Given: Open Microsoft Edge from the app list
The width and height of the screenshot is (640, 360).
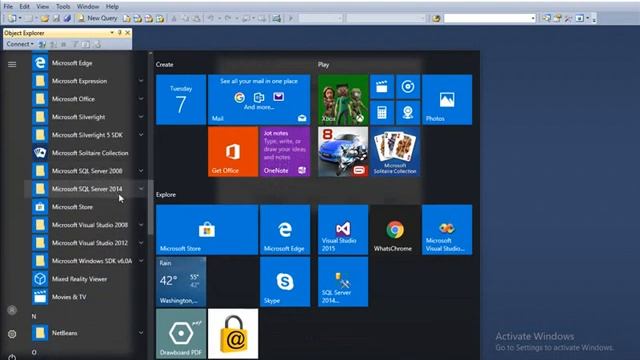Looking at the screenshot, I should click(82, 63).
